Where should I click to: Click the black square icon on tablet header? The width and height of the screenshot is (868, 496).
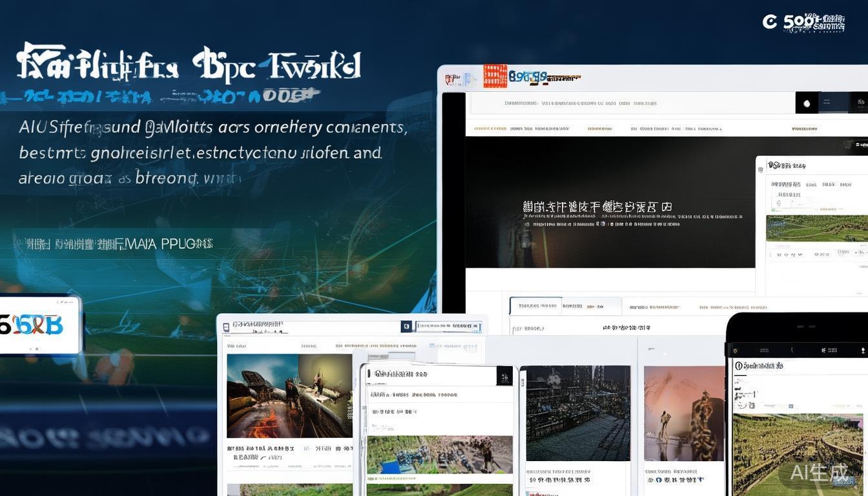pyautogui.click(x=504, y=375)
